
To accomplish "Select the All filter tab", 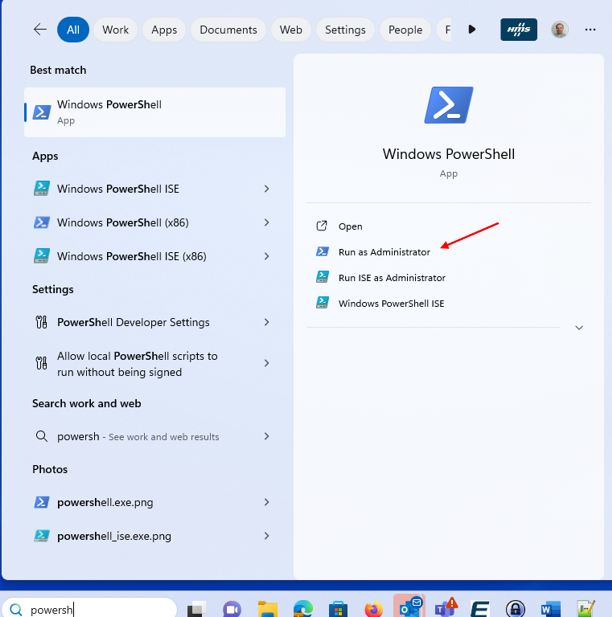I will (73, 30).
